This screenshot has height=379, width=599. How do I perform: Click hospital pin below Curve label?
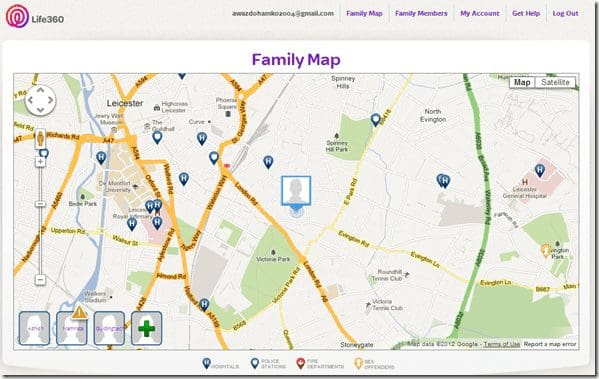point(202,138)
